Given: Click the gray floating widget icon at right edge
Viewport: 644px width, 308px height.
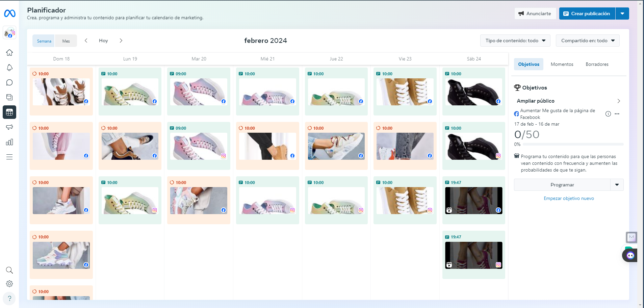Looking at the screenshot, I should point(632,237).
